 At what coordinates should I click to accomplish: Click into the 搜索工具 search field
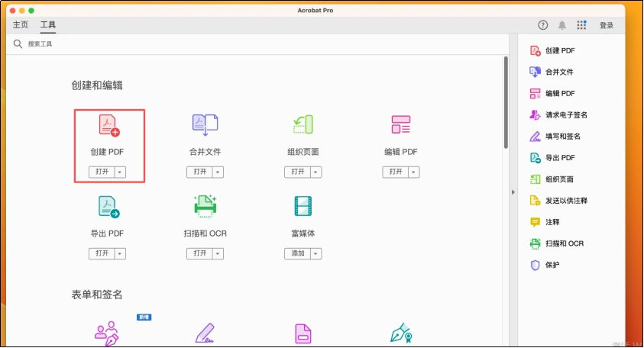pos(259,44)
